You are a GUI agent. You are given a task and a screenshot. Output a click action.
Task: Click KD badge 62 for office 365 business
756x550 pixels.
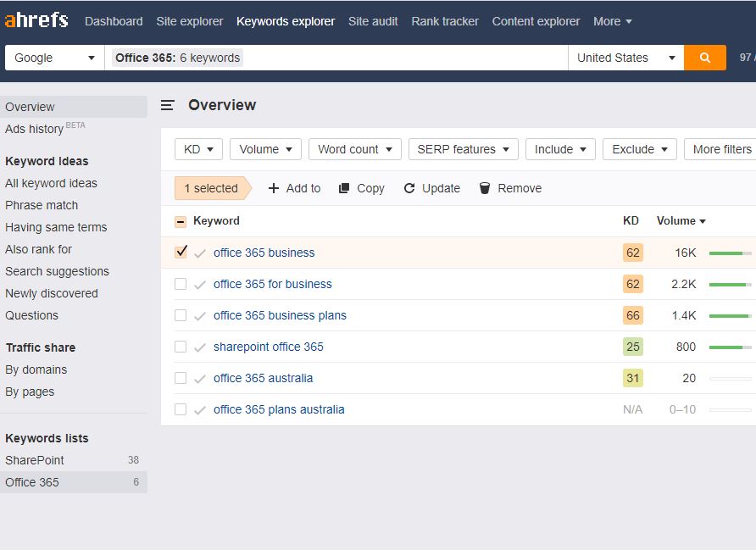pyautogui.click(x=632, y=253)
